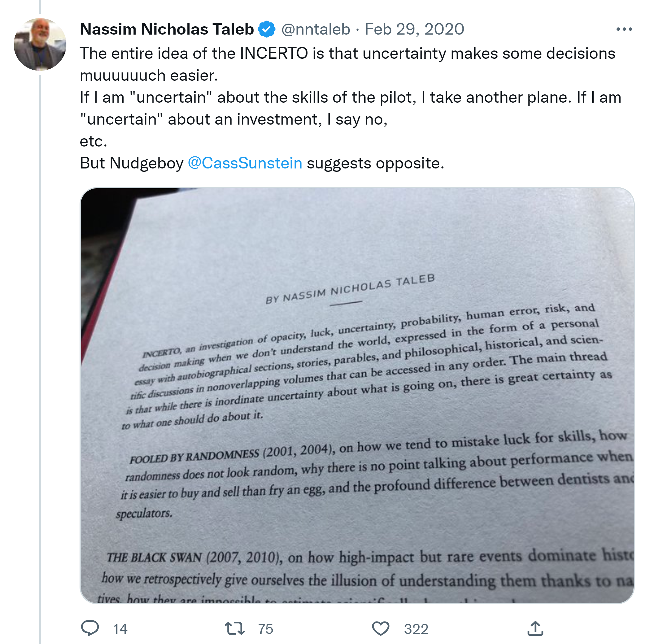646x644 pixels.
Task: Open the attached book page photo
Action: pos(357,395)
